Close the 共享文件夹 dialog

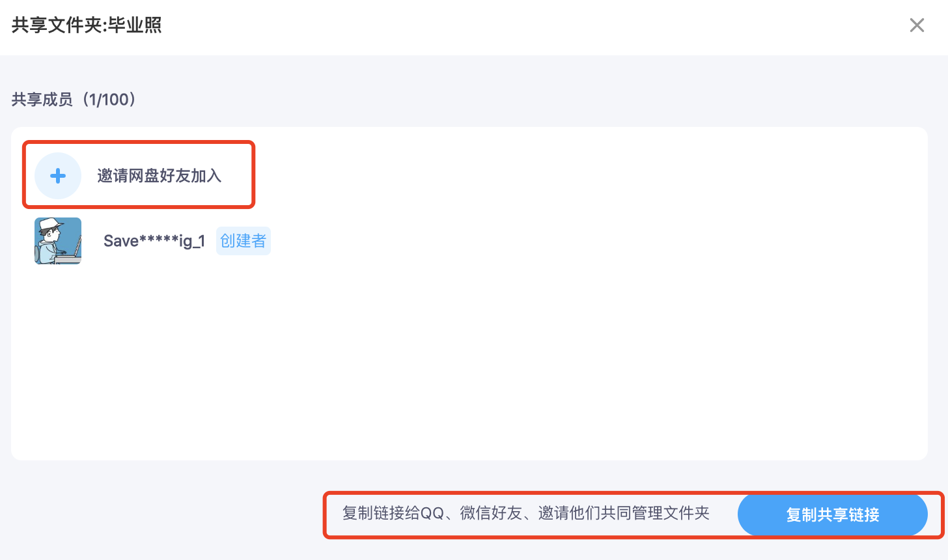[917, 25]
